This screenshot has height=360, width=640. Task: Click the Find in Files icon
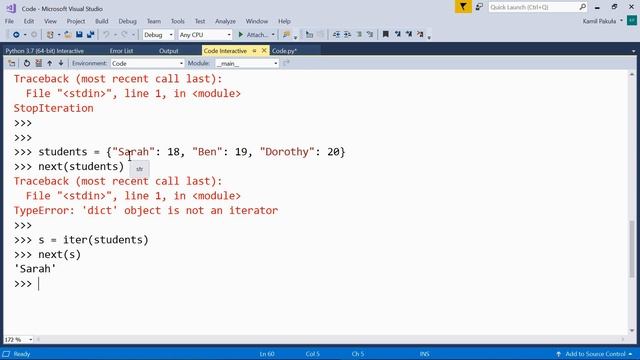(x=287, y=35)
